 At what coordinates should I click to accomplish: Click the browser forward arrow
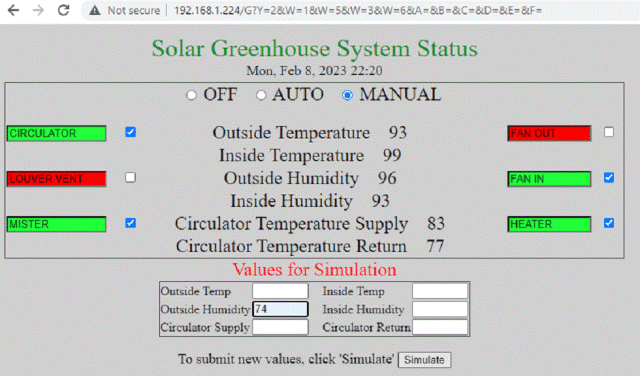click(x=38, y=10)
